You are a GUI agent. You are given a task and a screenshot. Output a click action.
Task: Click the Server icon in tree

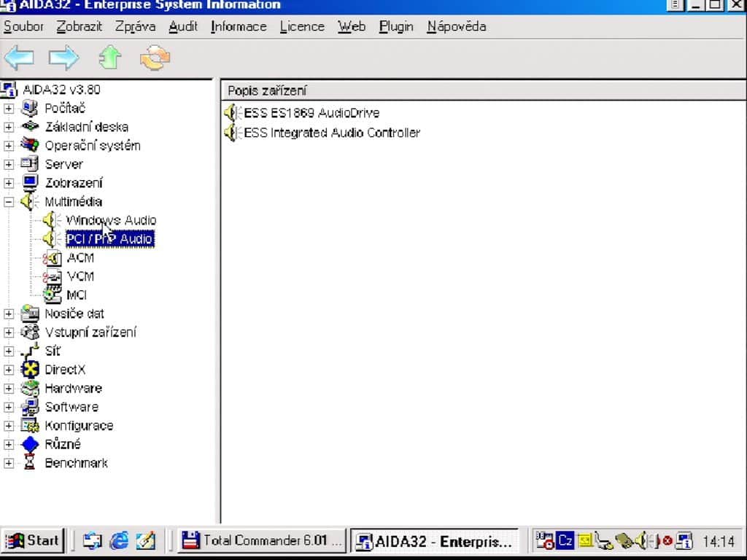point(29,164)
